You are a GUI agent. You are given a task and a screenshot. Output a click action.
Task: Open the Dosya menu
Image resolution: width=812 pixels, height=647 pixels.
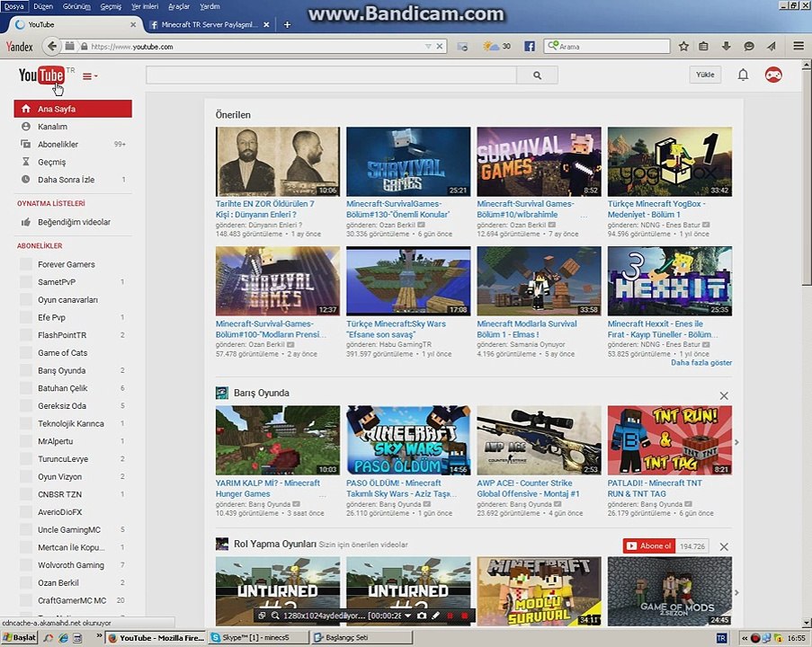point(14,6)
